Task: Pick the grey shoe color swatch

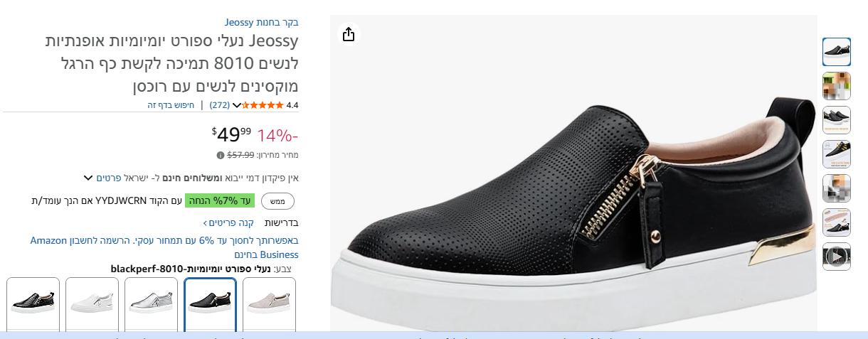Action: coord(269,303)
